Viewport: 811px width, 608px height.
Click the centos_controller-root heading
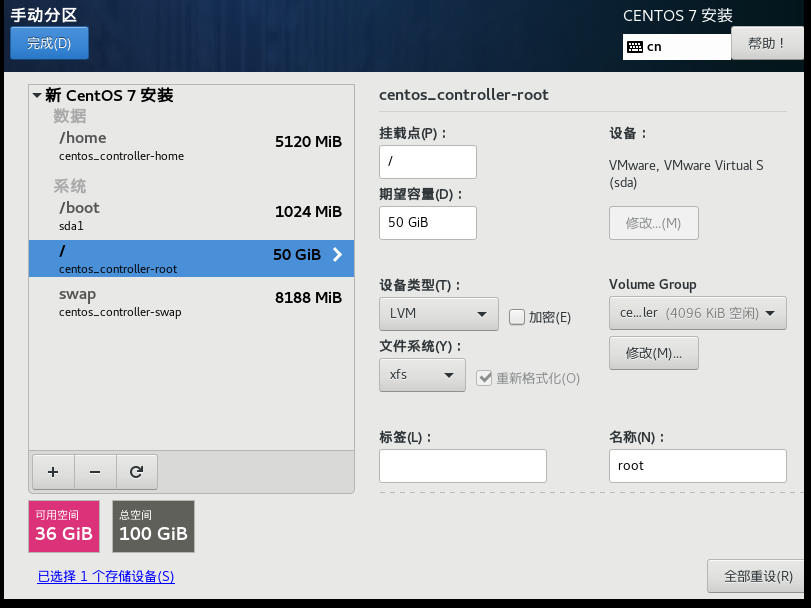464,95
